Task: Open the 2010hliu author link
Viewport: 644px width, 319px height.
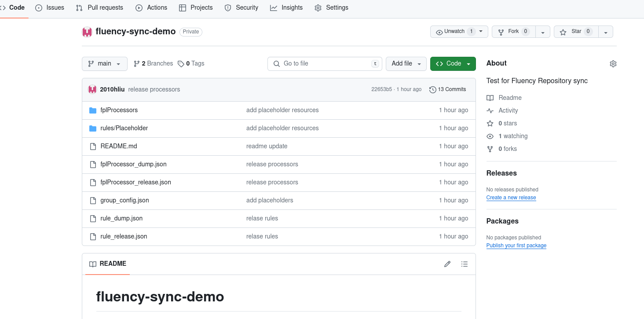Action: tap(112, 89)
